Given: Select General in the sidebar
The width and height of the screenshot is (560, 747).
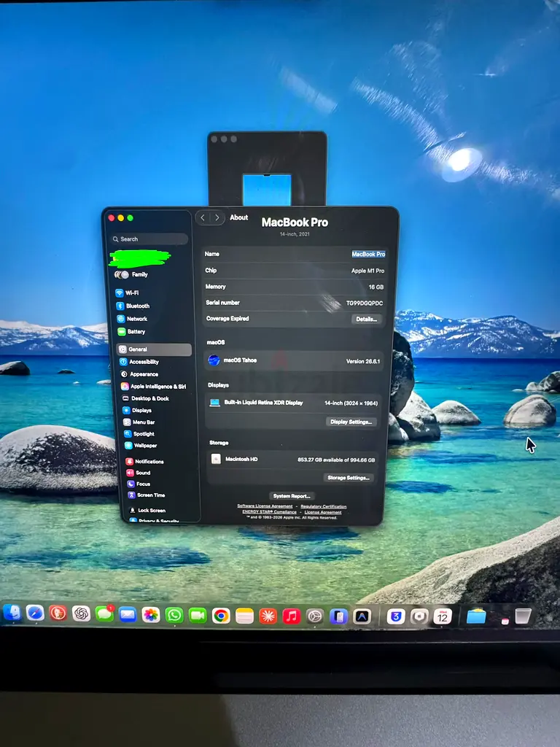Looking at the screenshot, I should tap(155, 349).
